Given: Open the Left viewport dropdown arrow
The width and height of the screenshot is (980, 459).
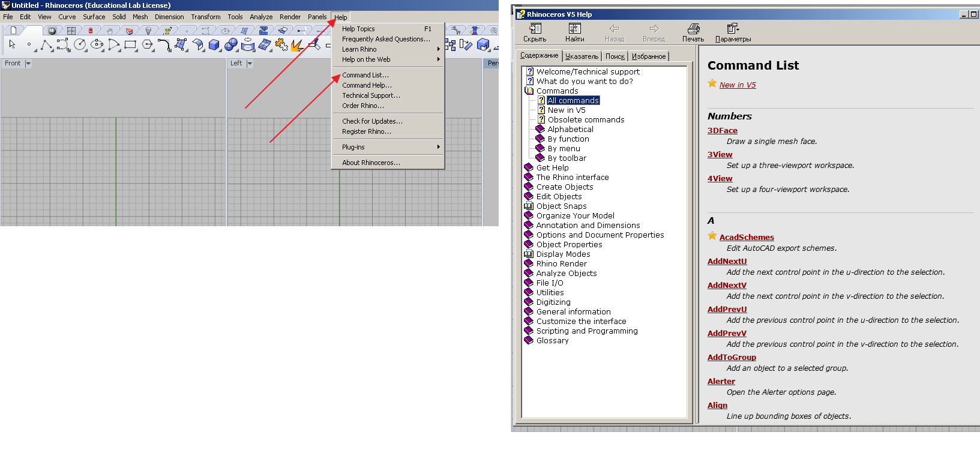Looking at the screenshot, I should pyautogui.click(x=250, y=64).
